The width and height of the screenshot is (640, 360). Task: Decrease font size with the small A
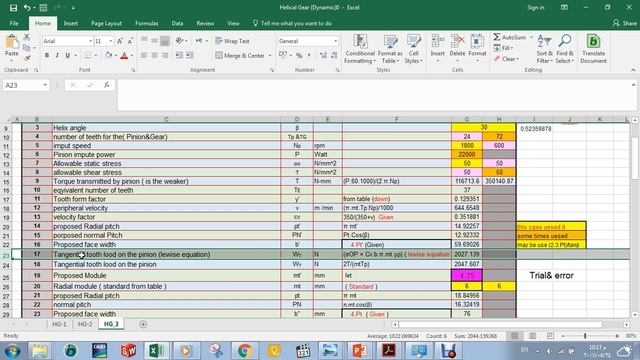tap(130, 41)
